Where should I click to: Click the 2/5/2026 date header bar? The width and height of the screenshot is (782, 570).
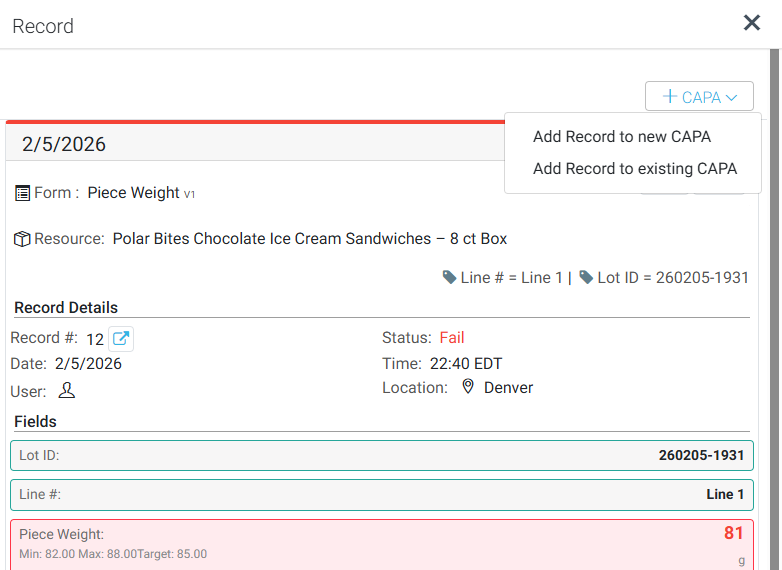250,144
